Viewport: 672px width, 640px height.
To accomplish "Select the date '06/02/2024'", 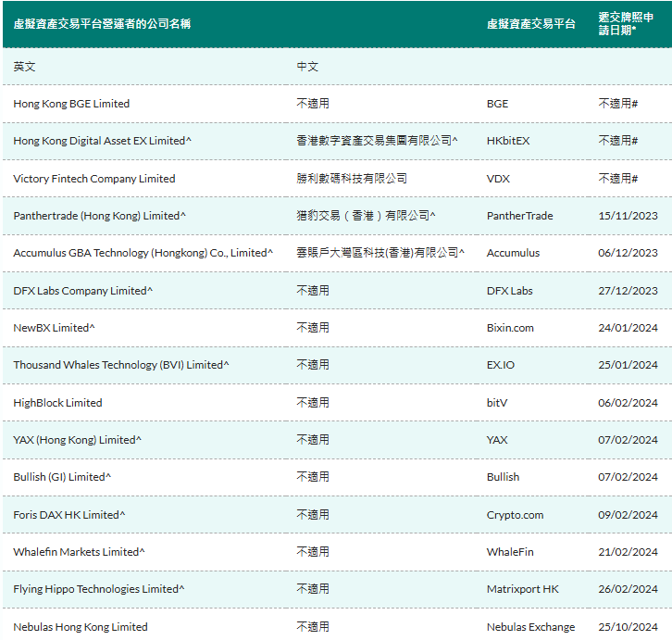I will 628,403.
